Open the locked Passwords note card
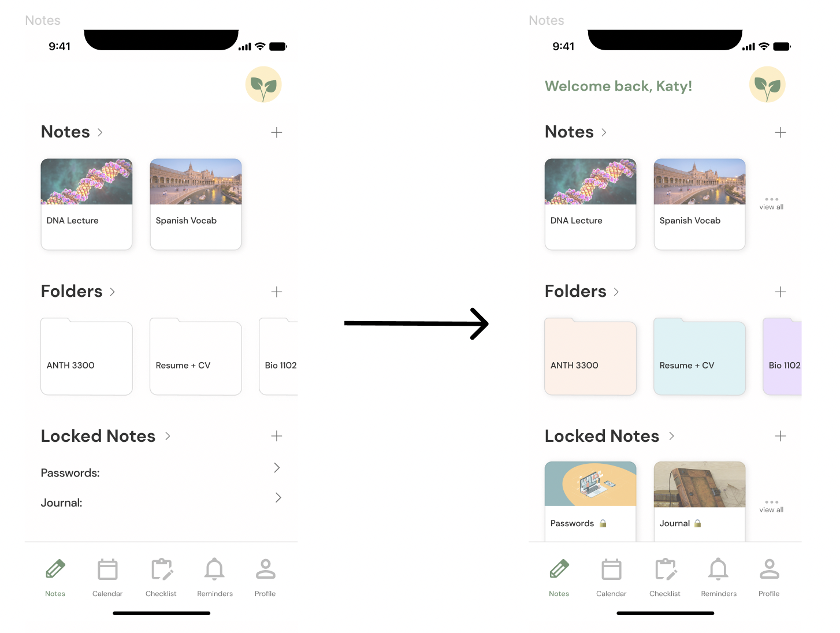Screen dimensions: 840x633 click(x=590, y=501)
